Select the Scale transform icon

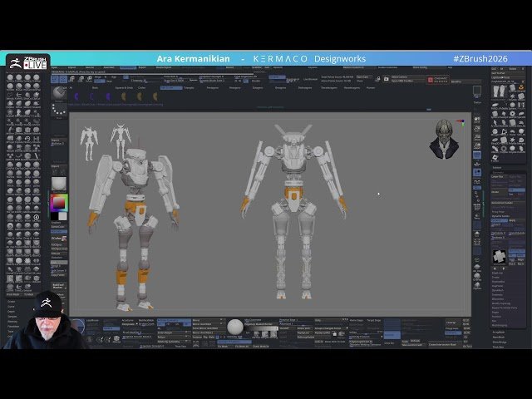click(x=81, y=80)
